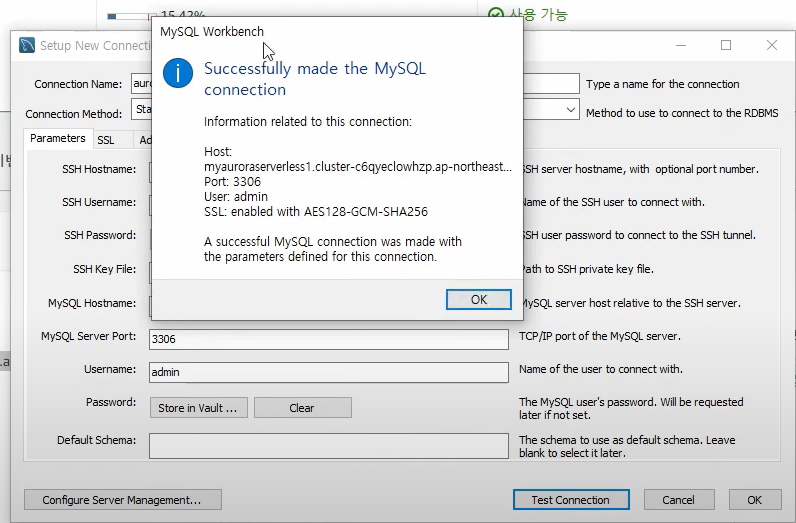Switch to the Parameters tab
This screenshot has width=796, height=523.
58,138
